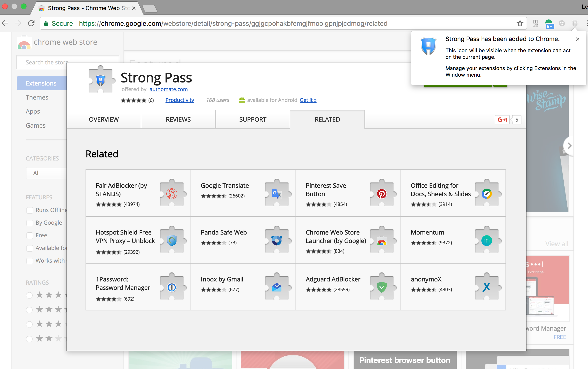
Task: Click the G+1 share button
Action: tap(502, 119)
